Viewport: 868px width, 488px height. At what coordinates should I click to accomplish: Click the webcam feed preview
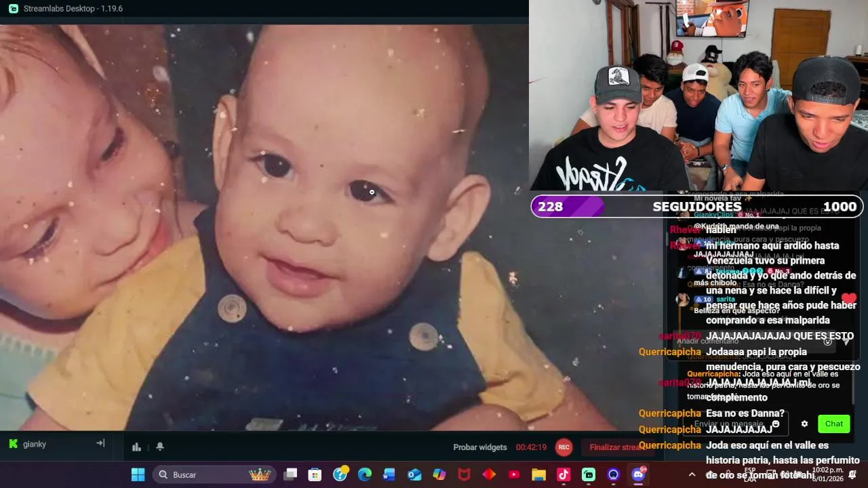[698, 96]
